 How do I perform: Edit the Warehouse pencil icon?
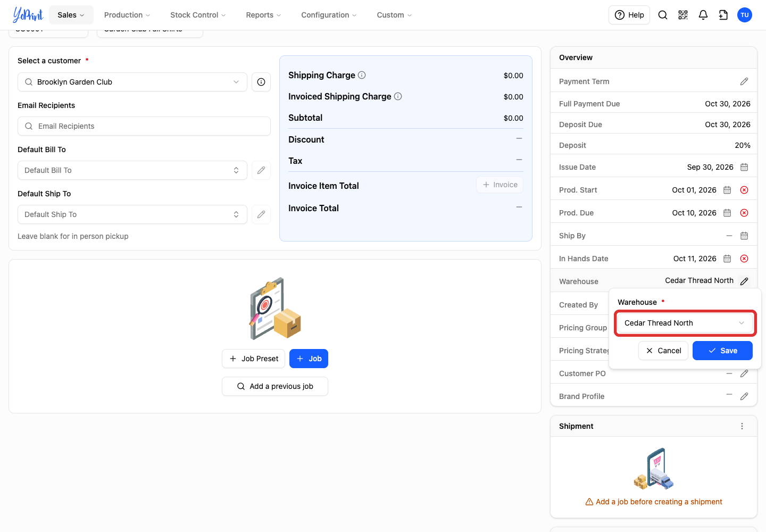click(x=744, y=281)
